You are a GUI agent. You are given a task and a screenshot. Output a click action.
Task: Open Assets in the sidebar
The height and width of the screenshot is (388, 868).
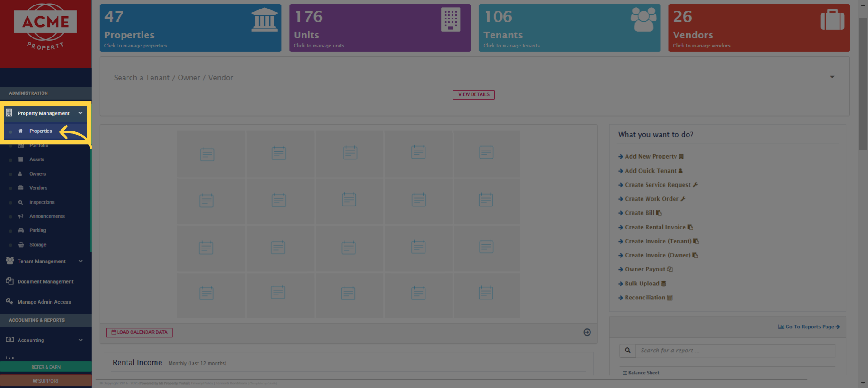point(37,159)
